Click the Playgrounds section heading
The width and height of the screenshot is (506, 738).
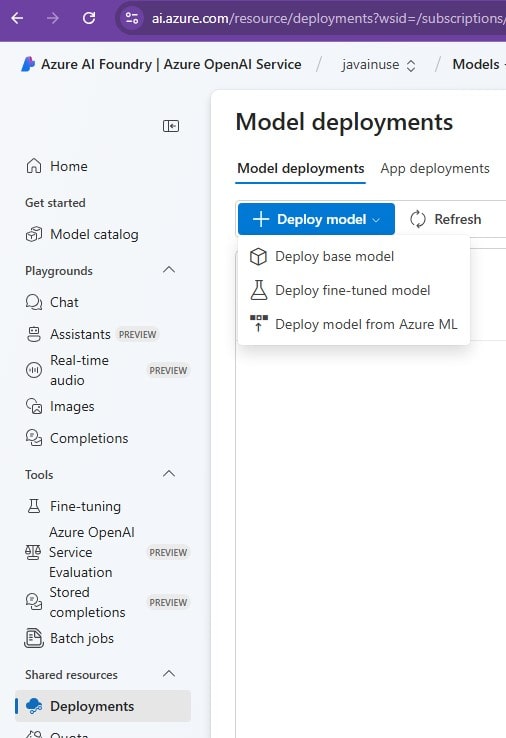coord(59,271)
